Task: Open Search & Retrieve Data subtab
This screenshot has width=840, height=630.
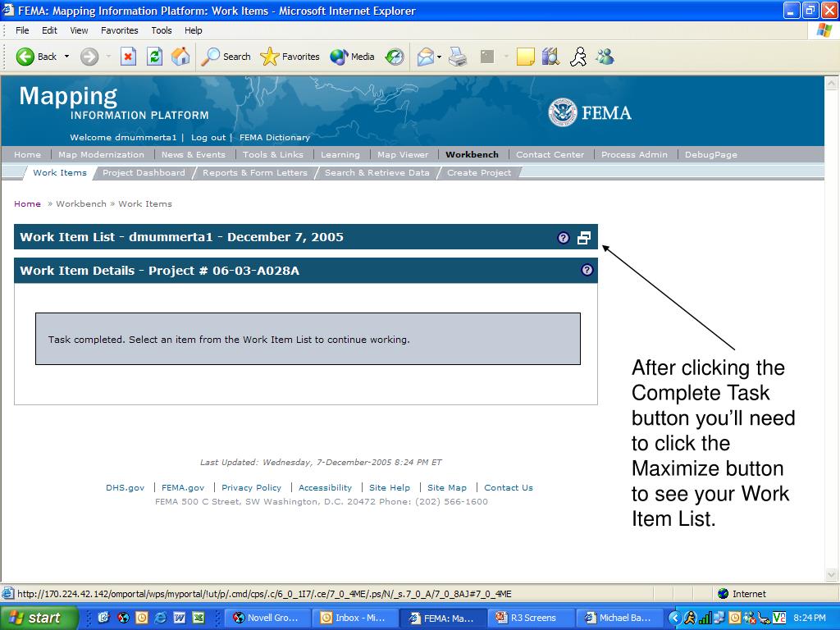Action: [x=377, y=172]
